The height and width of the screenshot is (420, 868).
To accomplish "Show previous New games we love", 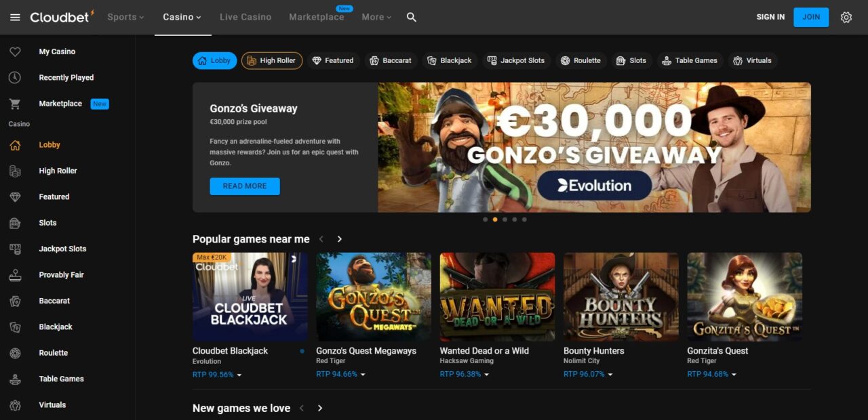I will (302, 408).
